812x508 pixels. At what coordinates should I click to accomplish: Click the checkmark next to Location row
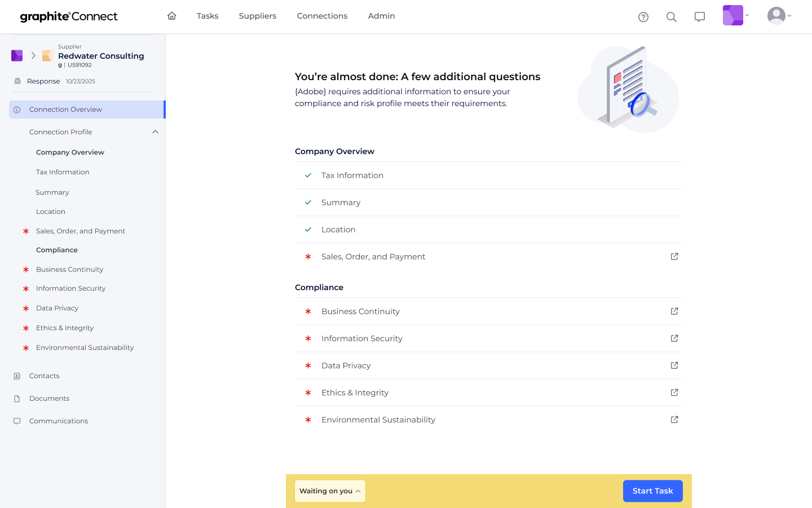308,230
